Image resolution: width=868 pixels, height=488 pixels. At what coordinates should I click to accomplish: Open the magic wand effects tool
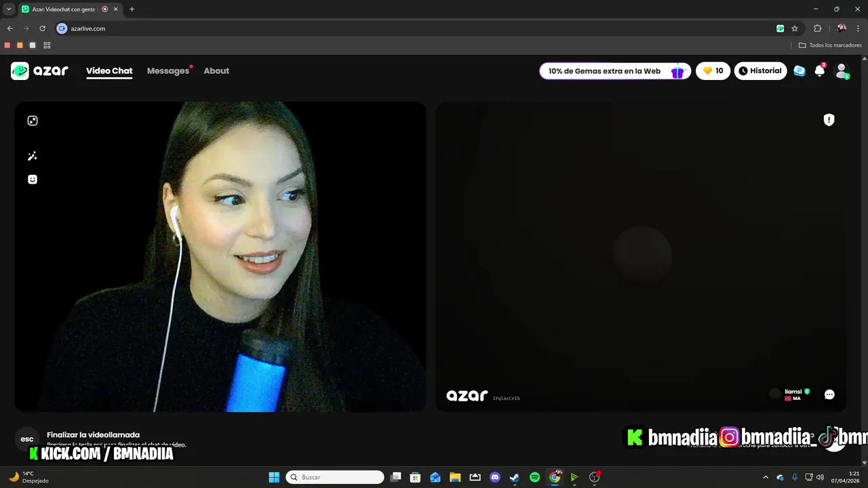33,156
